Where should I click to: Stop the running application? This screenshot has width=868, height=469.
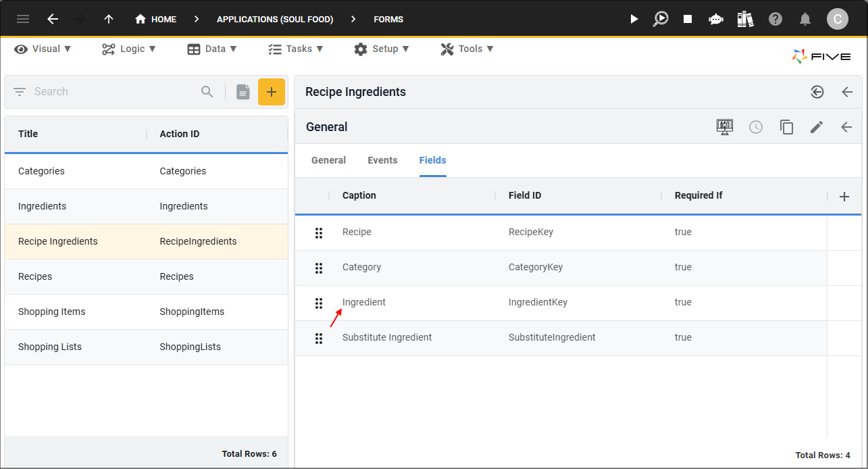click(x=688, y=19)
